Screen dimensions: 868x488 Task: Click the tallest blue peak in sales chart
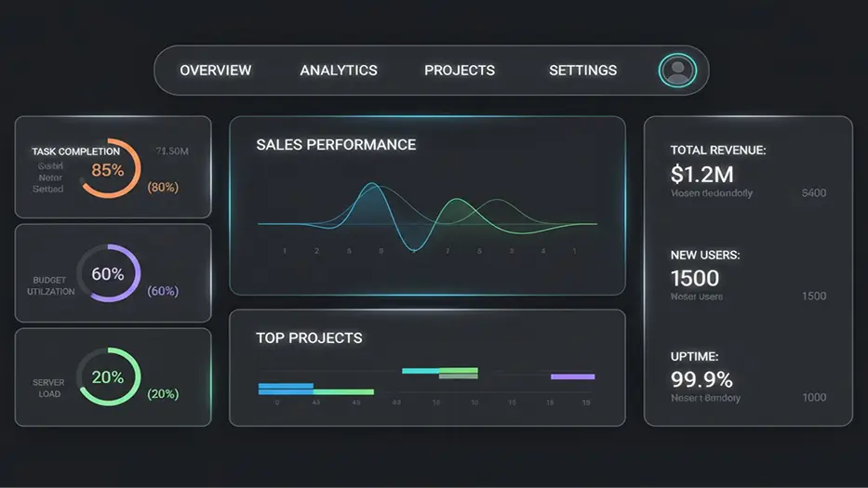click(x=371, y=187)
